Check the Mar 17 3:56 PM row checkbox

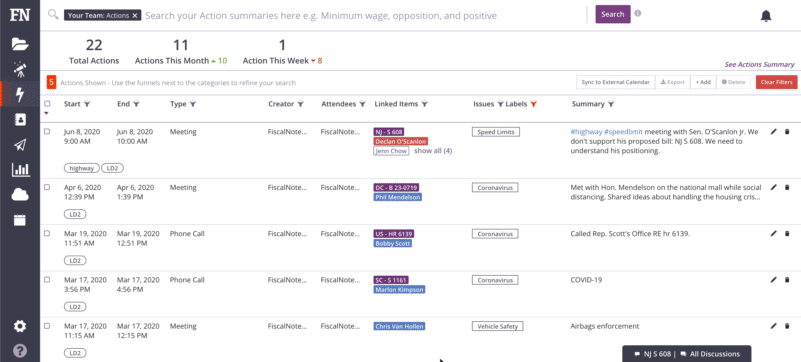[x=47, y=280]
